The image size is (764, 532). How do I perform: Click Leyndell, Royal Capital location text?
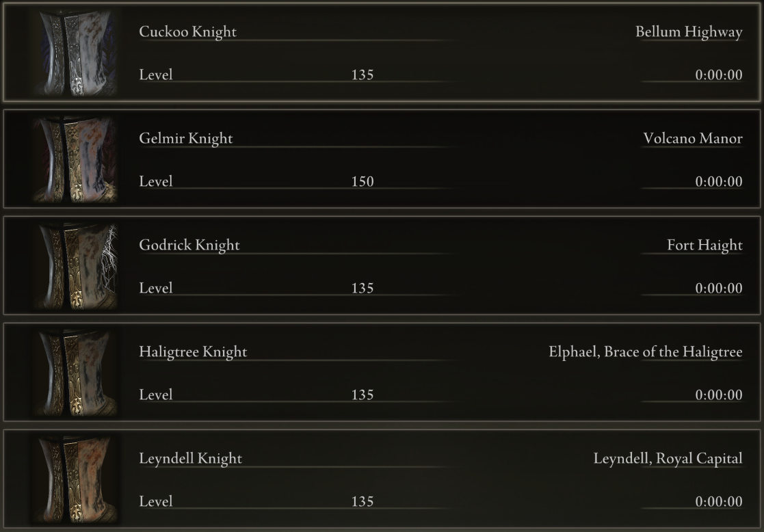(668, 458)
